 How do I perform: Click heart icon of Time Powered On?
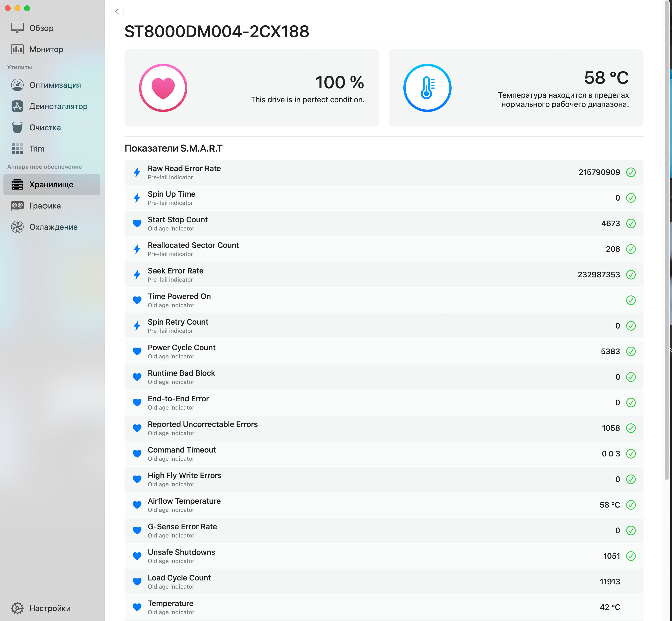[137, 300]
